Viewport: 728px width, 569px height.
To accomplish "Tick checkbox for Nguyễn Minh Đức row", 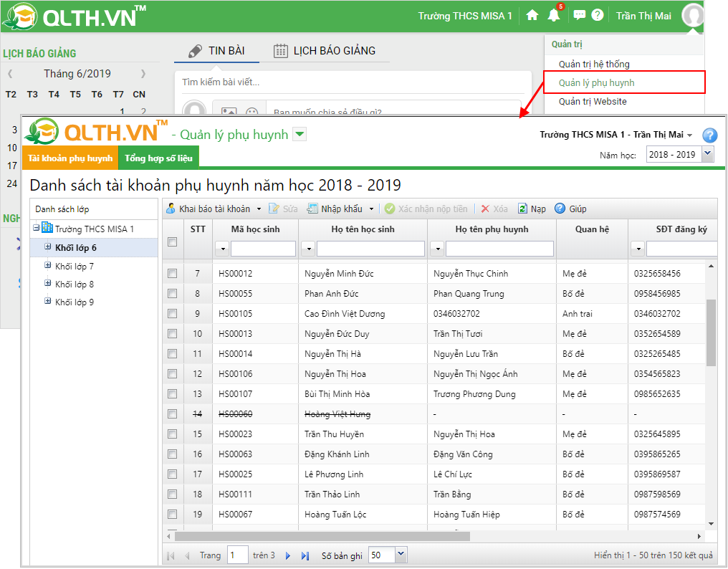I will 172,274.
